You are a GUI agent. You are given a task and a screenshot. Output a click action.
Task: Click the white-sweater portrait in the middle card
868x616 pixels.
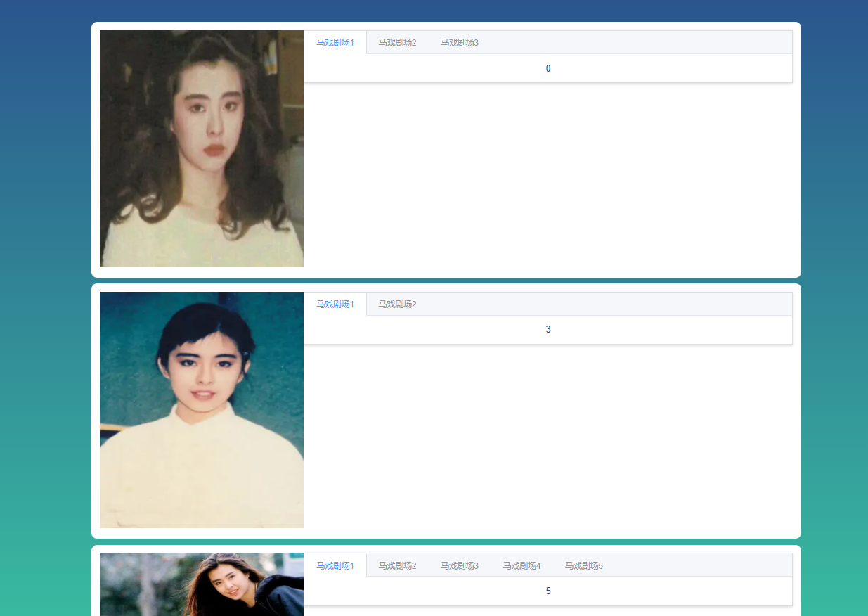click(202, 410)
